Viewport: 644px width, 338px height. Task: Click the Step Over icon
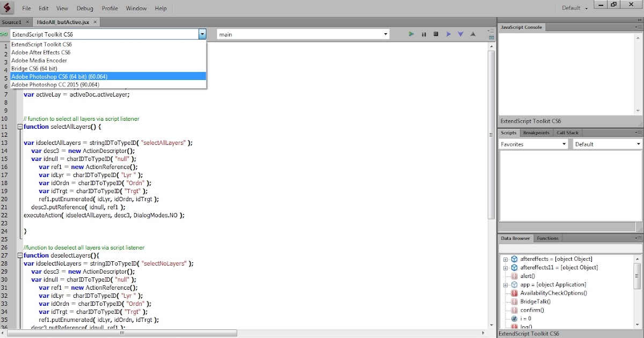449,34
